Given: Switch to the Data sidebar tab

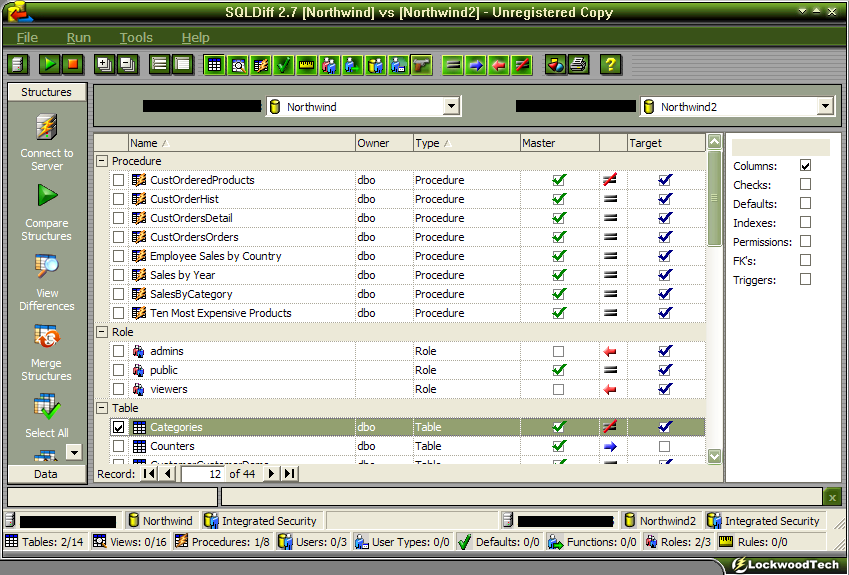Looking at the screenshot, I should 47,474.
